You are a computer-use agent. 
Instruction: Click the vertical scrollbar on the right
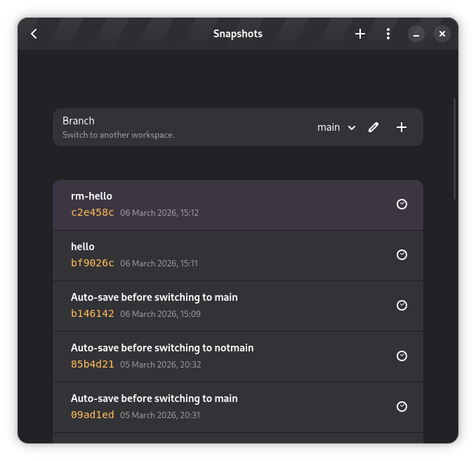tap(454, 148)
